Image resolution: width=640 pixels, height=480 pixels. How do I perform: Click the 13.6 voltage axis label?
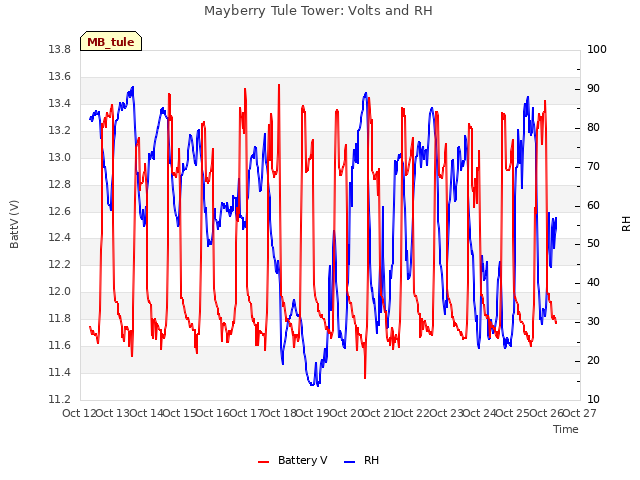pos(59,76)
